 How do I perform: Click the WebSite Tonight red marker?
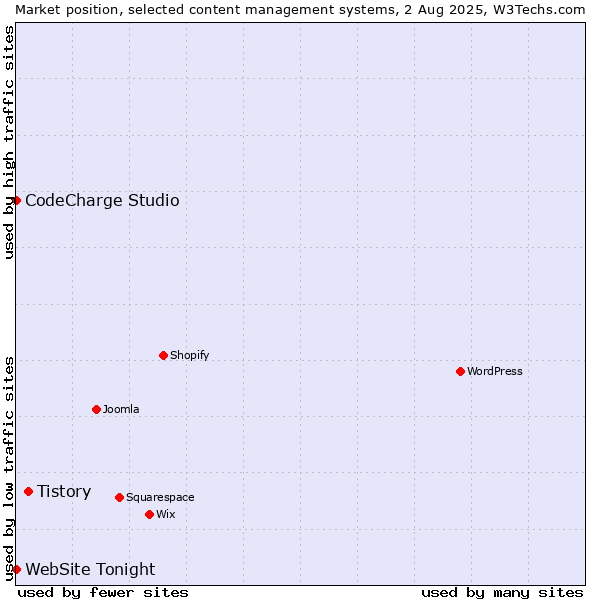pyautogui.click(x=16, y=569)
